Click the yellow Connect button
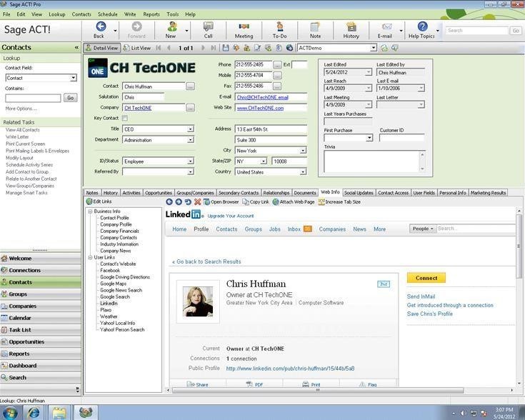This screenshot has width=525, height=420. point(426,278)
